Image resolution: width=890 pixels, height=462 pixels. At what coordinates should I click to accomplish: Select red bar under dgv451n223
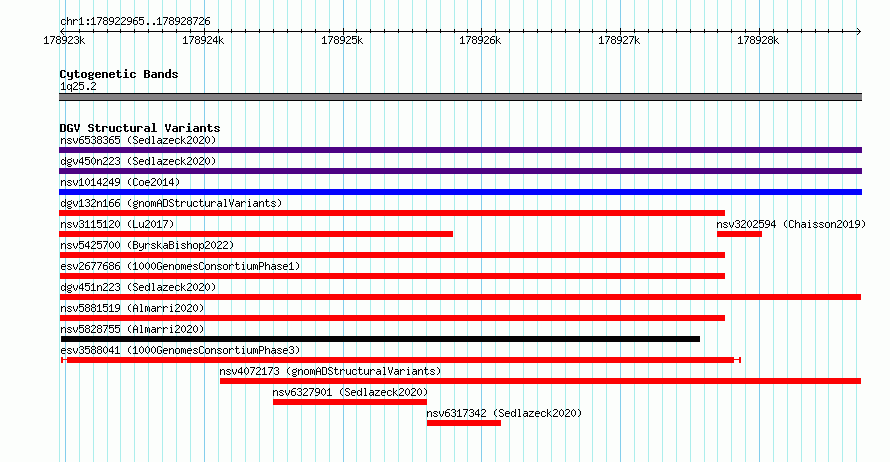460,297
